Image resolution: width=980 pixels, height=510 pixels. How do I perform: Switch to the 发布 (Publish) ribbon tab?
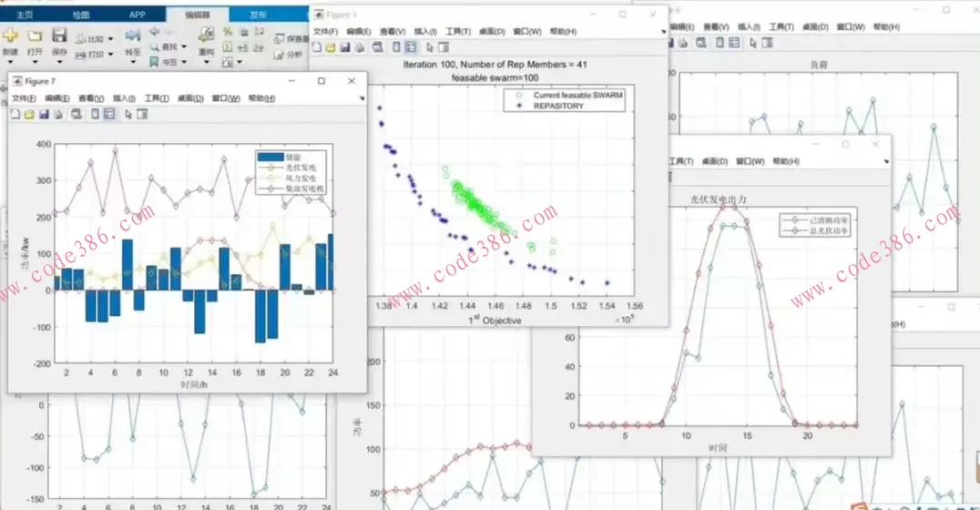(258, 15)
